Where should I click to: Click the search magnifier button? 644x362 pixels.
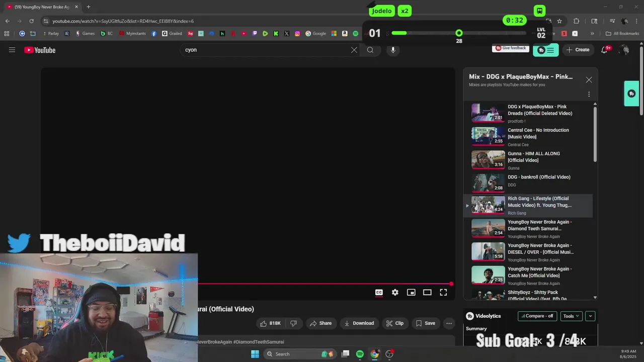(370, 50)
